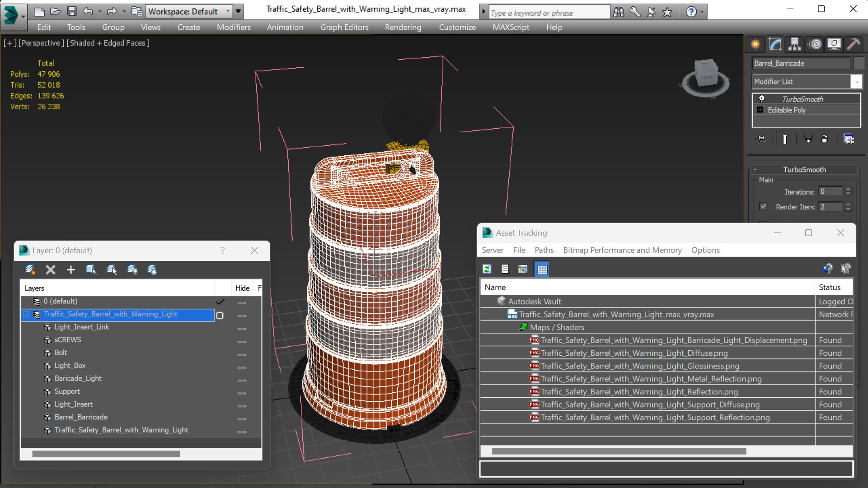
Task: Click the Barrel_Barricade object color swatch
Action: pyautogui.click(x=859, y=63)
